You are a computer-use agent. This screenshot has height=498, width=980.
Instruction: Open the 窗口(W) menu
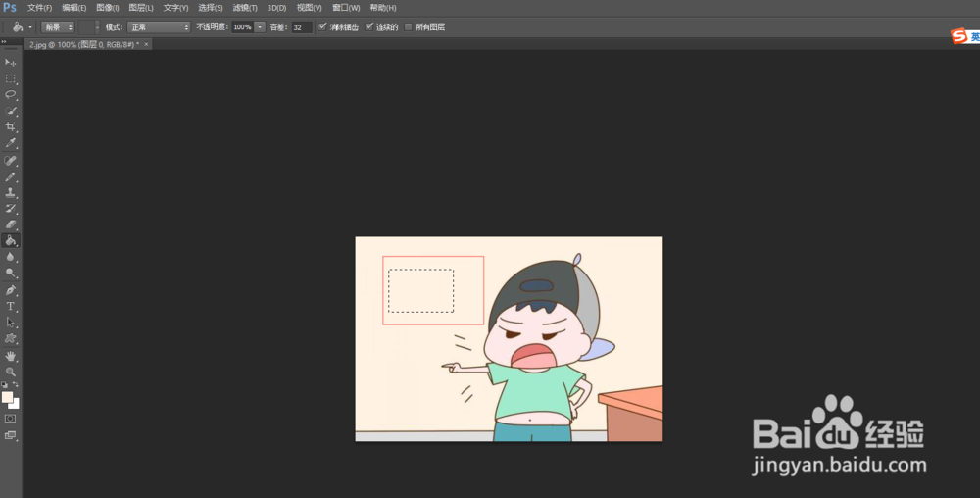pos(346,8)
